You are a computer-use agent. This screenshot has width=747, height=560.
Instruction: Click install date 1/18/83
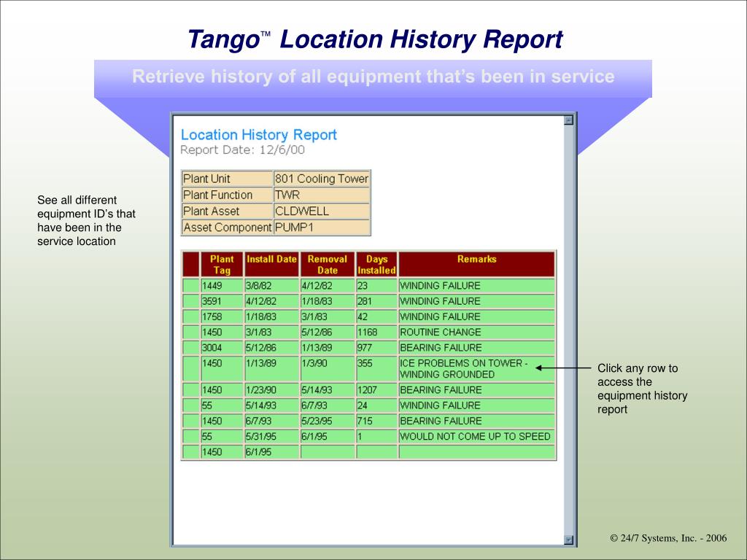click(x=271, y=316)
